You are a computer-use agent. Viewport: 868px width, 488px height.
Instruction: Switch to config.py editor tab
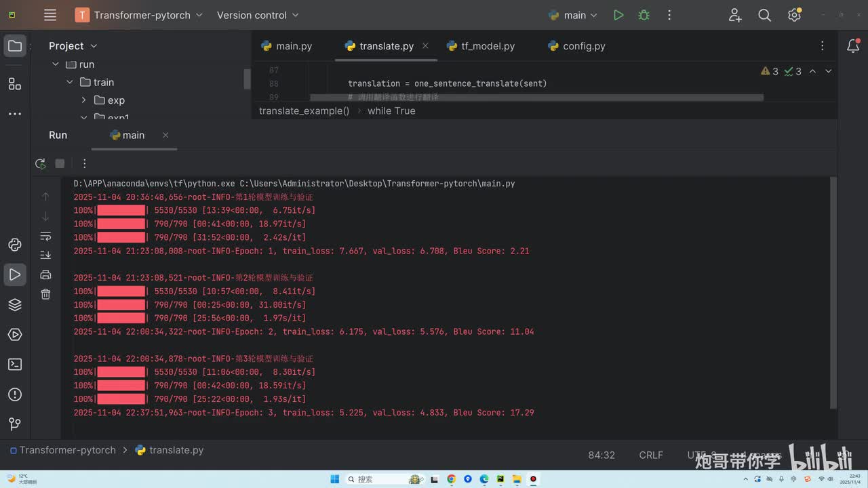tap(576, 46)
